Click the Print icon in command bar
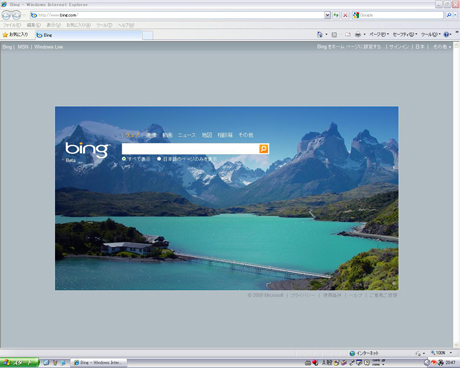The height and width of the screenshot is (368, 460). tap(358, 34)
